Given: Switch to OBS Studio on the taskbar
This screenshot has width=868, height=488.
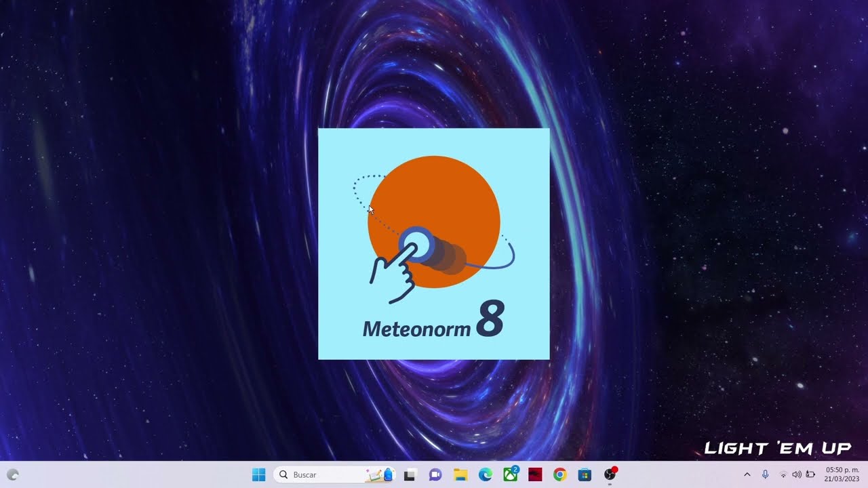Looking at the screenshot, I should click(610, 474).
